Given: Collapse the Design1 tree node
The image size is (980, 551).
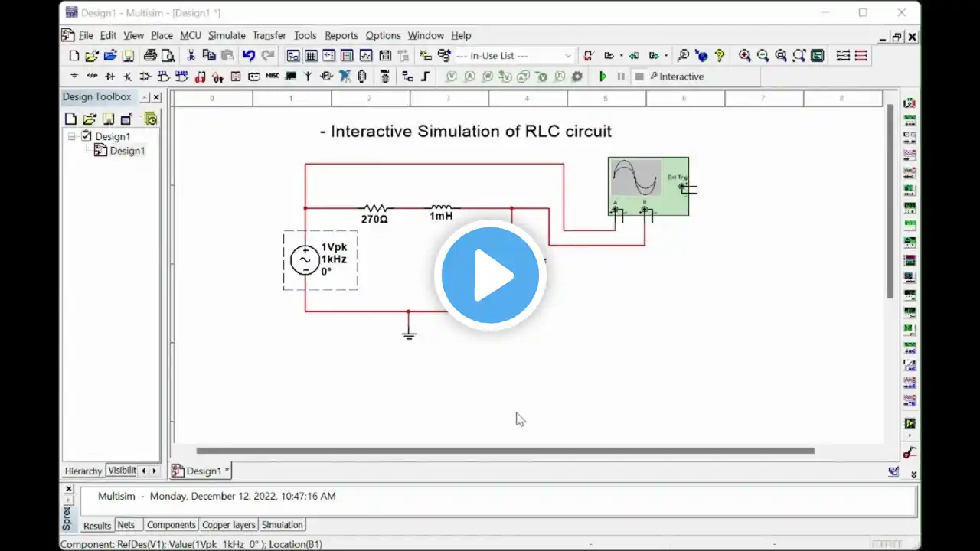Looking at the screenshot, I should (72, 136).
